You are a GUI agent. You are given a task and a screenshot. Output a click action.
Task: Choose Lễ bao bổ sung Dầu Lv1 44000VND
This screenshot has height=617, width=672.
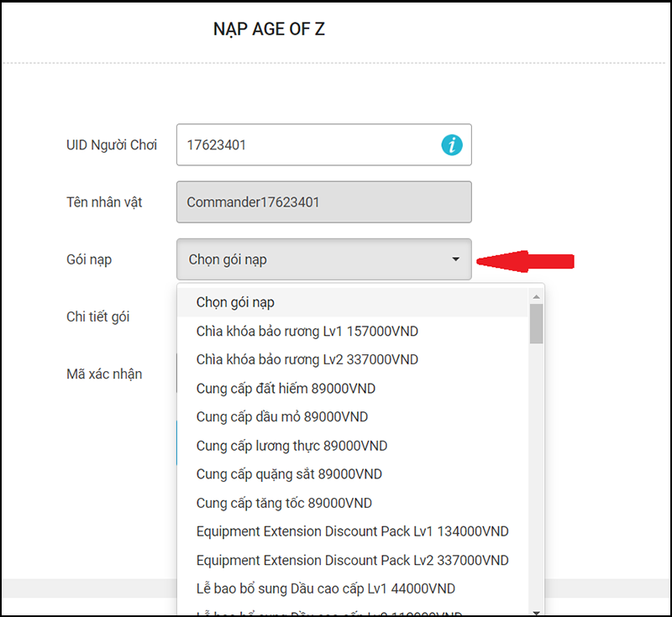(x=352, y=588)
